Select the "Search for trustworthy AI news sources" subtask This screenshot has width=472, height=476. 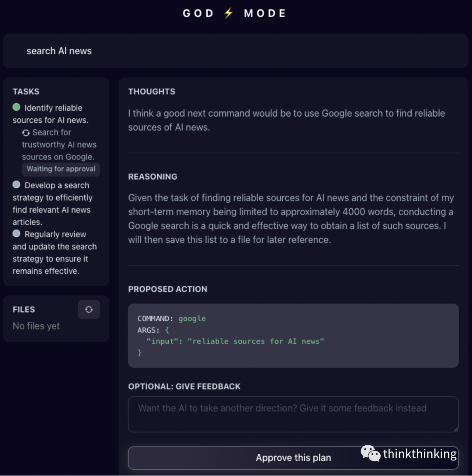point(59,145)
